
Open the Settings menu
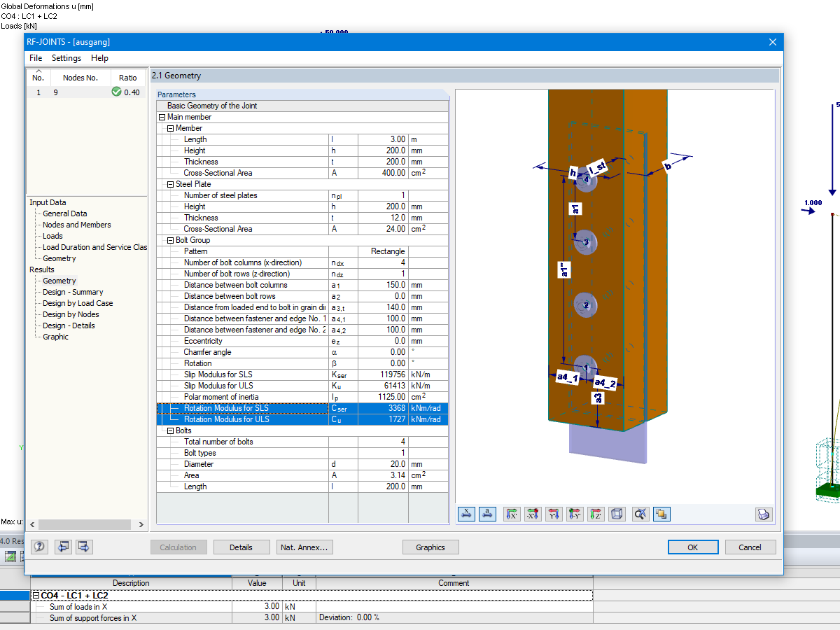(x=66, y=58)
